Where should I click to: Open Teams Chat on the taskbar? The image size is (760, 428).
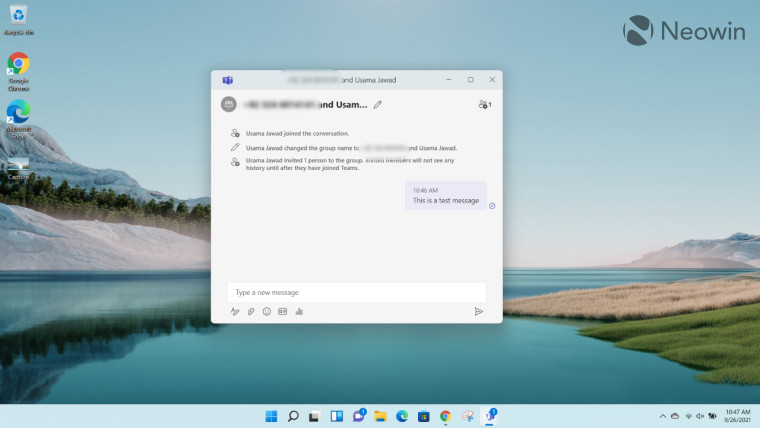click(x=359, y=415)
